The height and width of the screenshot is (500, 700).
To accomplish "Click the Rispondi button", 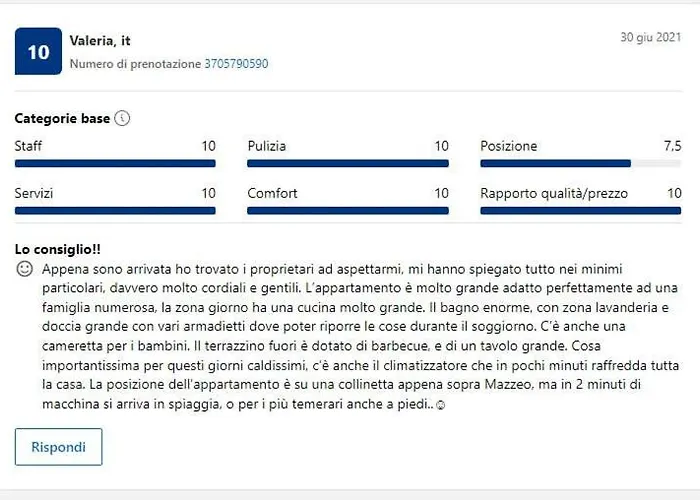I will pyautogui.click(x=58, y=447).
